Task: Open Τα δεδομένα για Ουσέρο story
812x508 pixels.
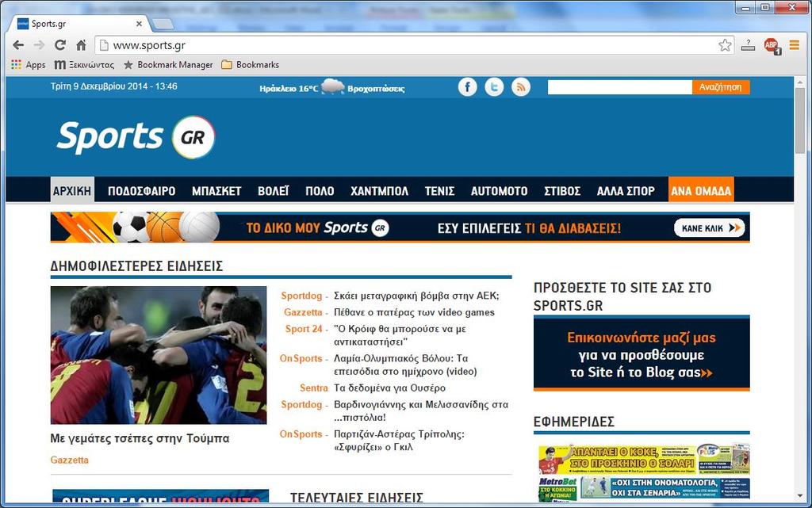Action: 389,388
